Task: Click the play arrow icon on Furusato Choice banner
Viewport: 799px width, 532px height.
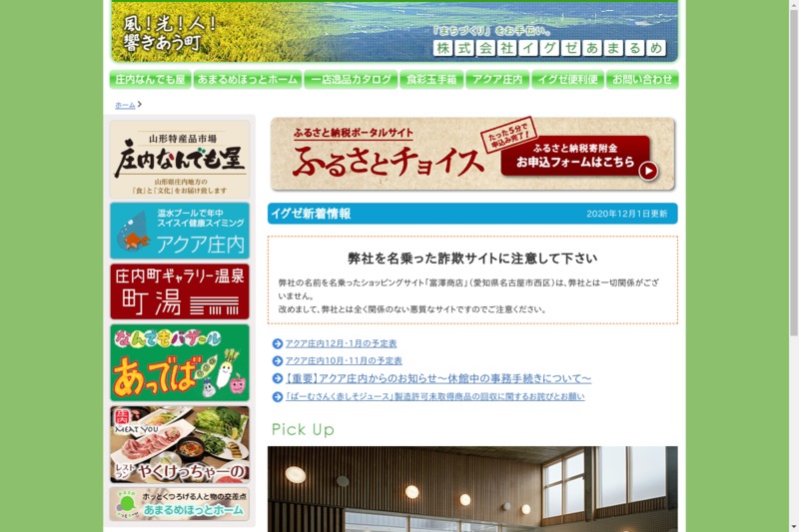Action: (x=648, y=171)
